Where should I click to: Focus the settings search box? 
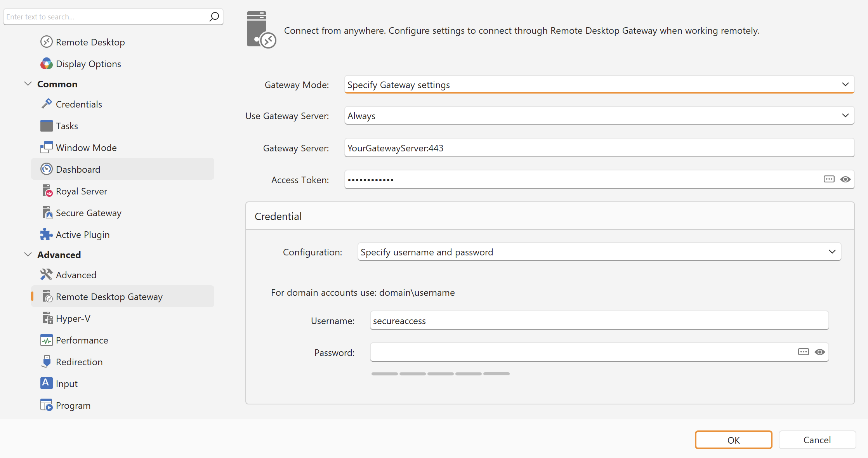pyautogui.click(x=113, y=17)
